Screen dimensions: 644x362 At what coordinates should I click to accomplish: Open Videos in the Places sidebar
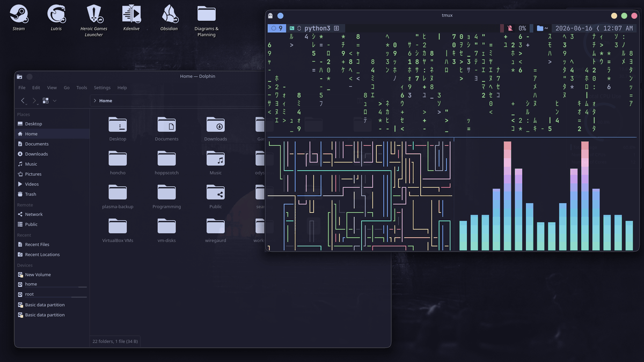tap(52, 184)
